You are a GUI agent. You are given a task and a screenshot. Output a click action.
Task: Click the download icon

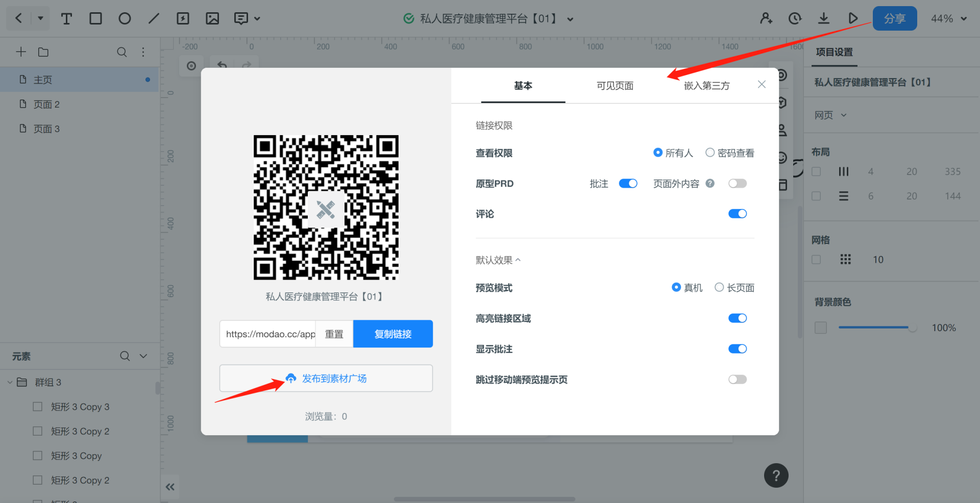tap(823, 18)
